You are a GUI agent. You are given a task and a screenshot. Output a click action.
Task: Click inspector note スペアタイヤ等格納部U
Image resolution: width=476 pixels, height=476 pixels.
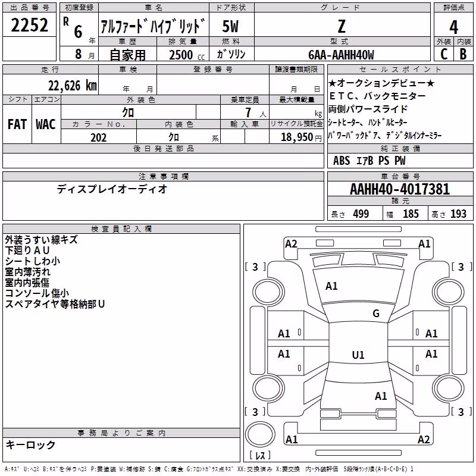point(55,304)
